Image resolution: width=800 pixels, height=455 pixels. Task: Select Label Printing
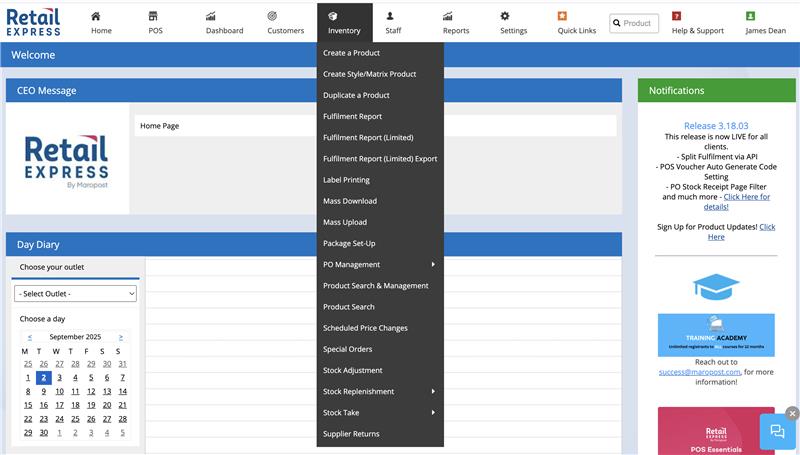point(346,180)
